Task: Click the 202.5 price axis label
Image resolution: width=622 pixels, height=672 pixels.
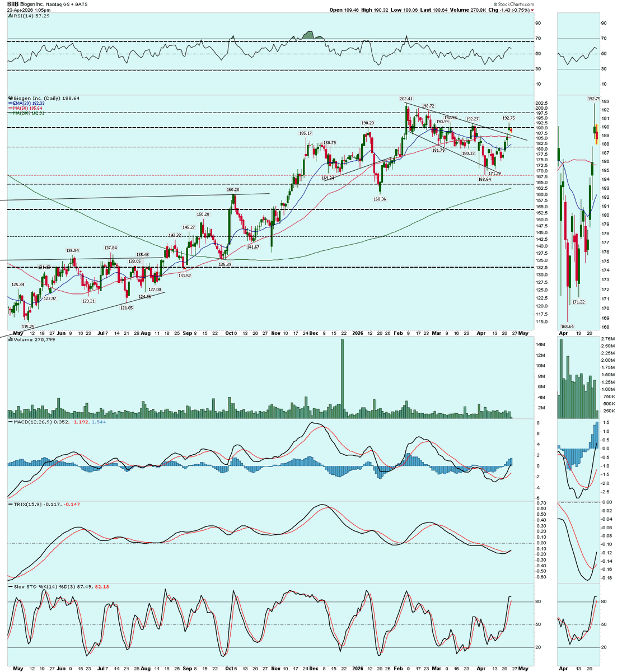Action: [x=541, y=104]
